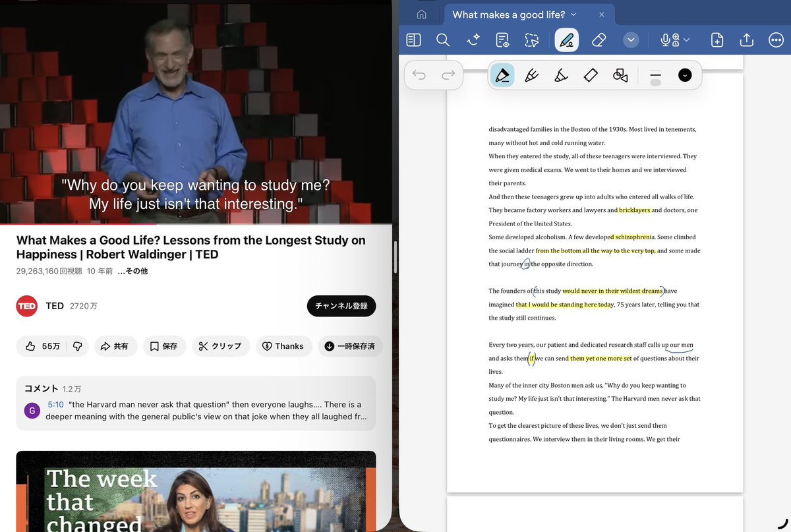
Task: Tap the 2720万 subscriber count text
Action: click(84, 306)
